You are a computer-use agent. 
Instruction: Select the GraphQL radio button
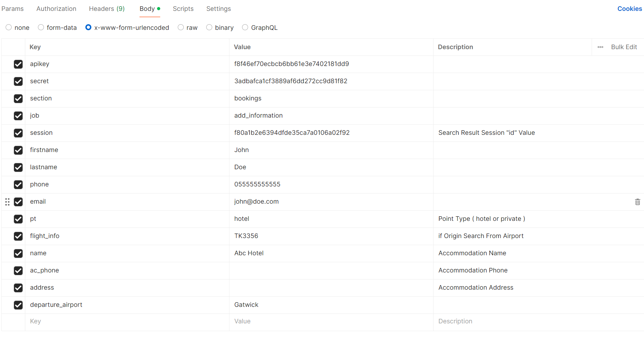point(245,27)
